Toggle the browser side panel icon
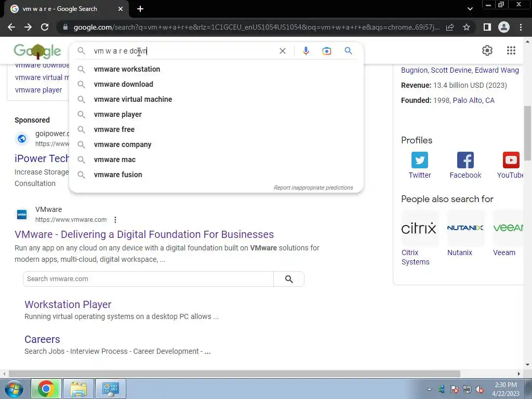This screenshot has width=532, height=399. [487, 27]
